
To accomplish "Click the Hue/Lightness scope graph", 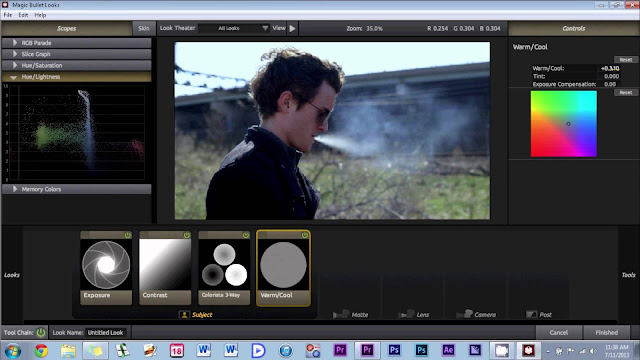I will point(76,133).
